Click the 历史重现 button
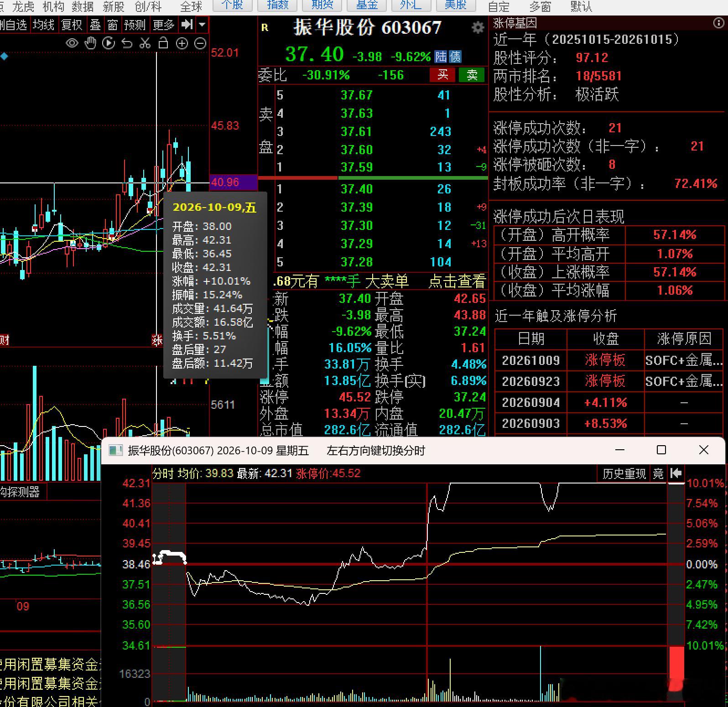This screenshot has height=707, width=728. pyautogui.click(x=624, y=473)
